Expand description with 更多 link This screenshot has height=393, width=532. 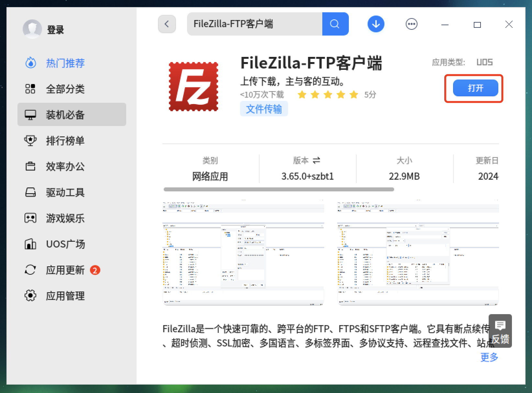[489, 357]
